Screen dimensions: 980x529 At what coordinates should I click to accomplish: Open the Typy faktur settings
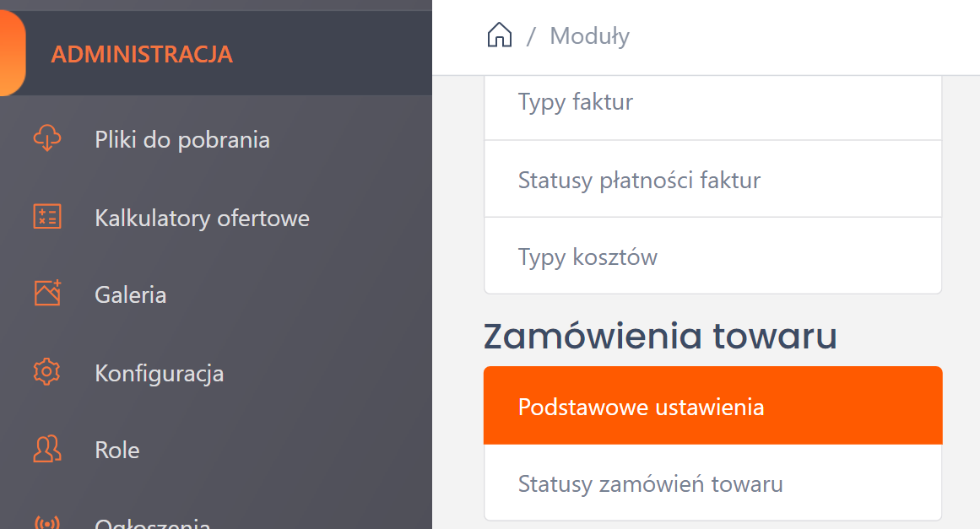(576, 103)
